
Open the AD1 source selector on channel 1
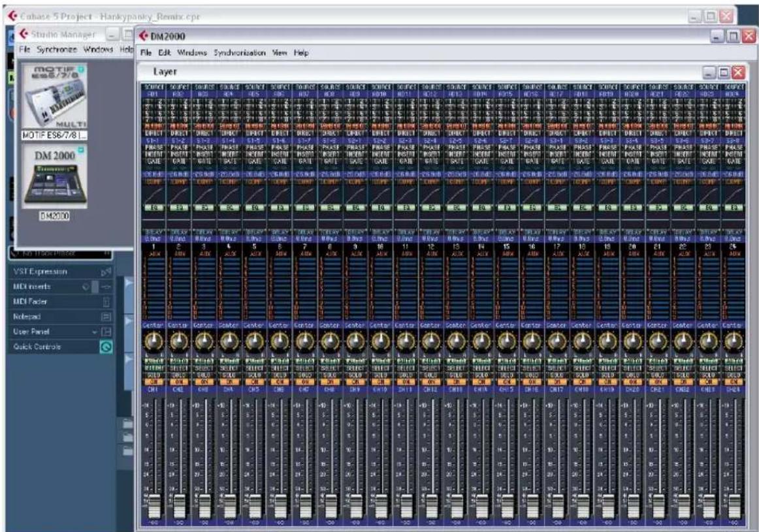[153, 94]
